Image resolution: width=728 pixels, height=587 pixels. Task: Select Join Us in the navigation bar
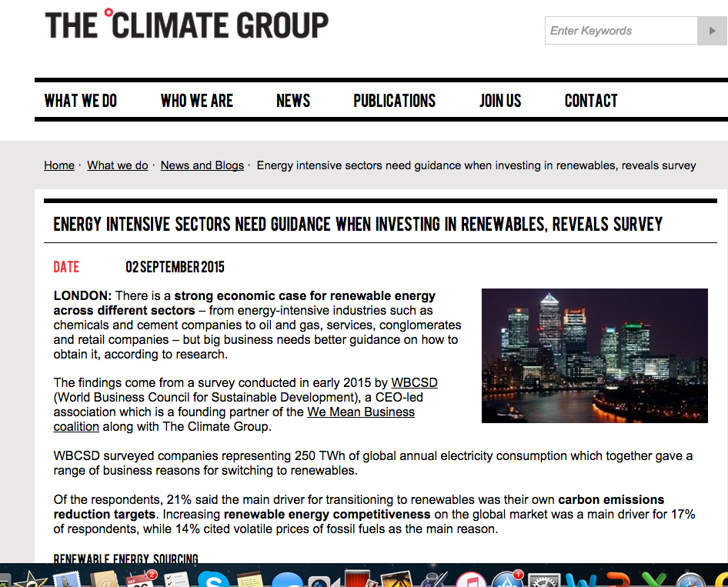pyautogui.click(x=500, y=101)
